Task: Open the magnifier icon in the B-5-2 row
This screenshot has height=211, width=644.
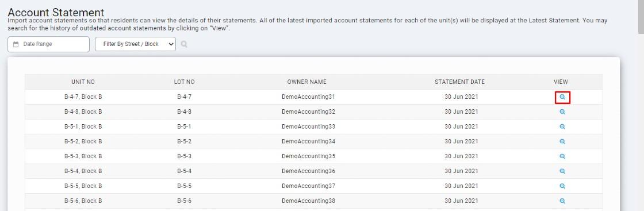Action: [562, 141]
